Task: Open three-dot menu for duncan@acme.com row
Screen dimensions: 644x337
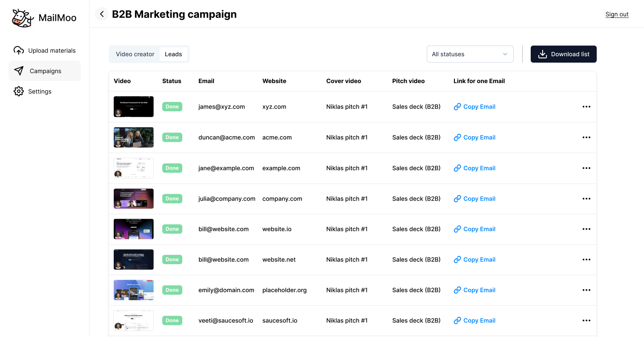Action: 586,137
